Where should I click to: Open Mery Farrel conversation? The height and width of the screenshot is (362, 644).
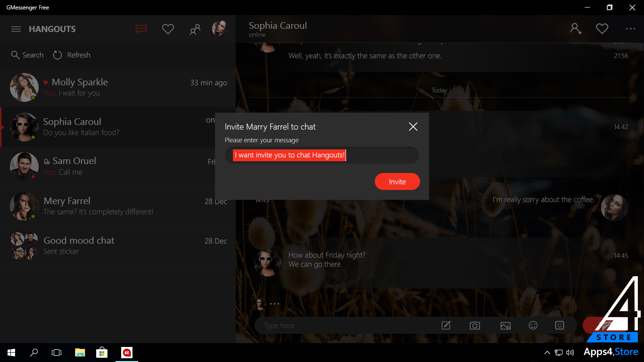118,206
